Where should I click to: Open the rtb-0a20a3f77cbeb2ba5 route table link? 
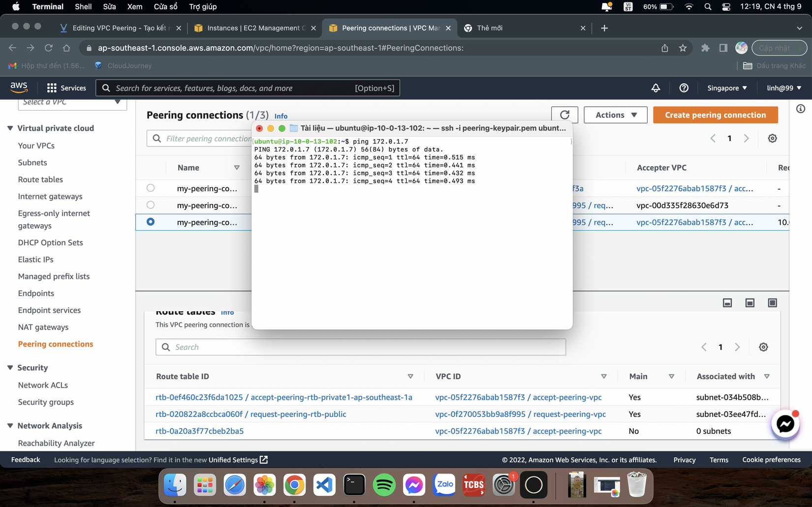click(x=199, y=431)
